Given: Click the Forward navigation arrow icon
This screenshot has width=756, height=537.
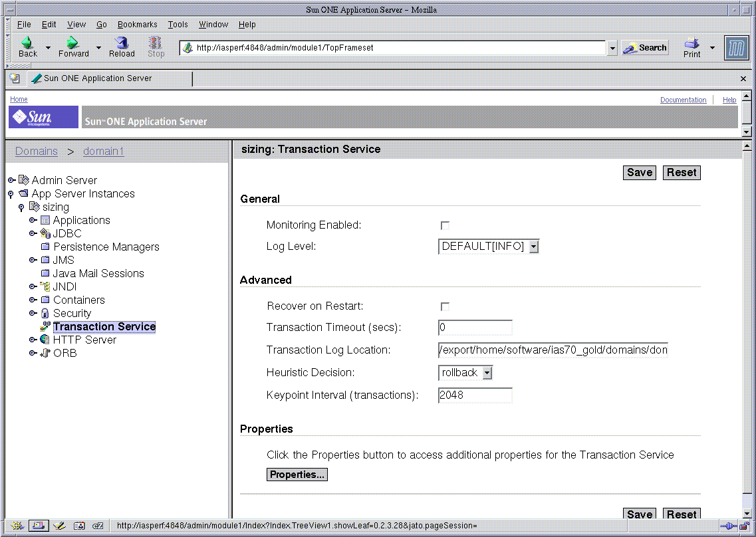Looking at the screenshot, I should (72, 42).
